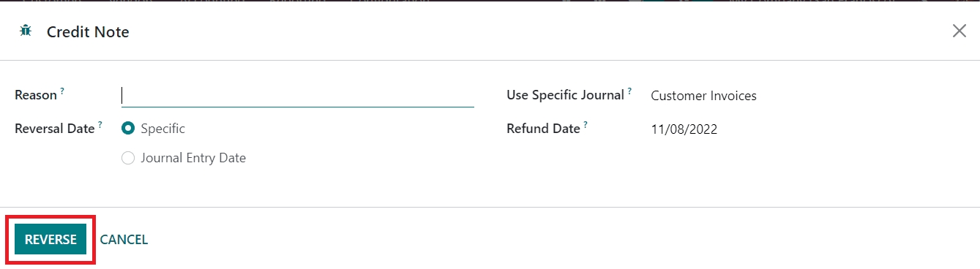The width and height of the screenshot is (980, 269).
Task: Open the Customer Invoices journal dropdown
Action: 703,96
